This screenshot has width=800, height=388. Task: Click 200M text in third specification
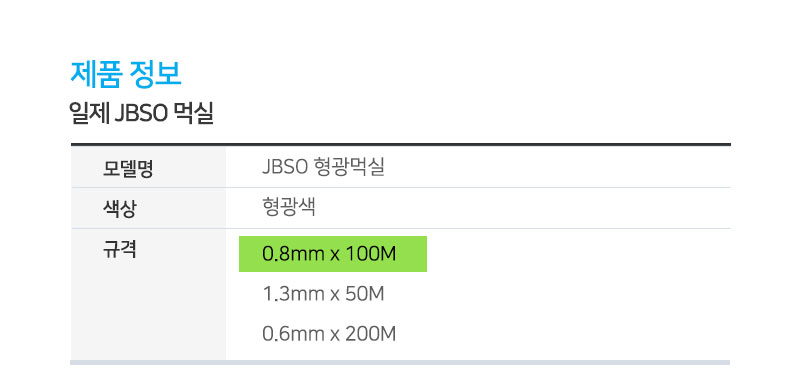[371, 334]
